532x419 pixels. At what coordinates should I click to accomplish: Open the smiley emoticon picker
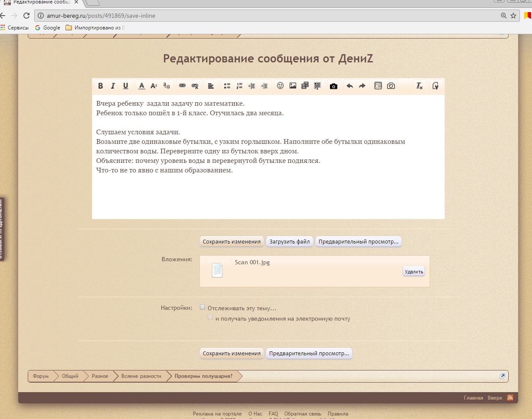pos(280,86)
